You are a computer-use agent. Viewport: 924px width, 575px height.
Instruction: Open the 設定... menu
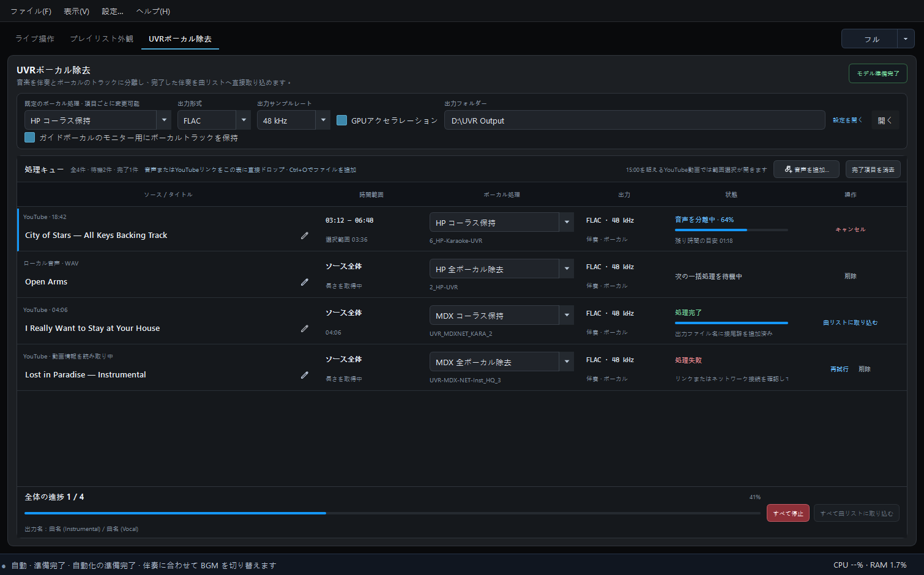tap(113, 11)
